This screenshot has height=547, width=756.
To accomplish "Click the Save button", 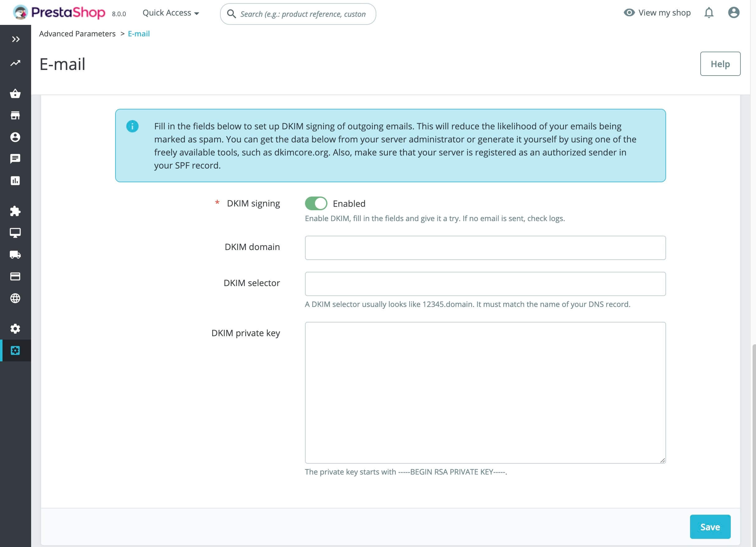I will click(x=710, y=527).
